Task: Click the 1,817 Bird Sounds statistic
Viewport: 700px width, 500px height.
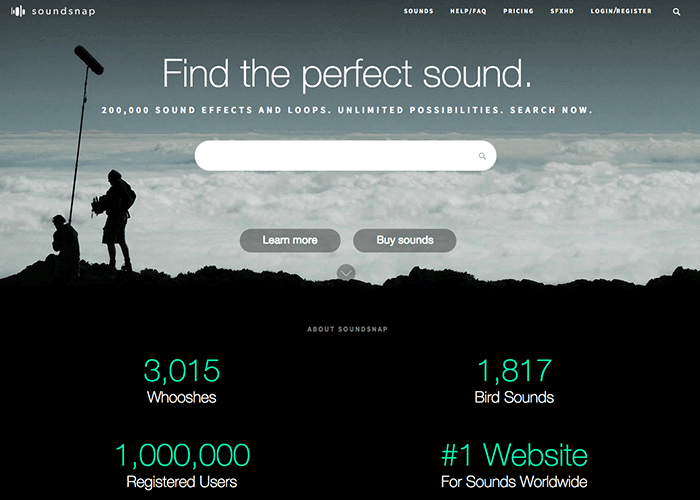Action: (x=514, y=381)
